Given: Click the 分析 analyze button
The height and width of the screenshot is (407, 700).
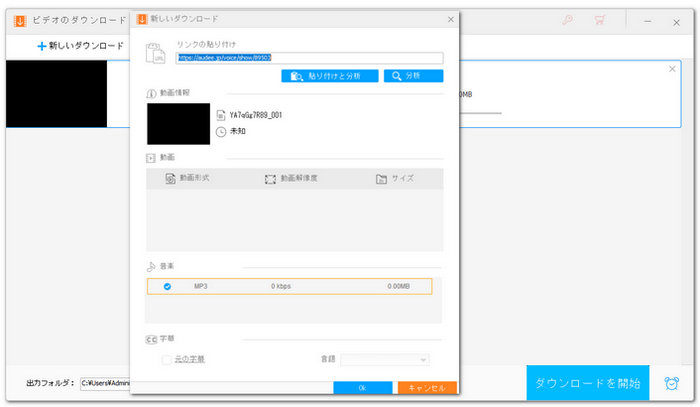Looking at the screenshot, I should pyautogui.click(x=413, y=76).
